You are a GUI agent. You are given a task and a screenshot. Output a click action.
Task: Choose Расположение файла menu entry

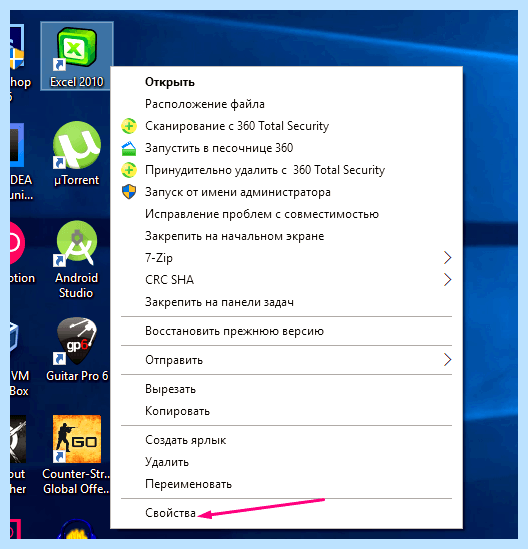point(286,104)
